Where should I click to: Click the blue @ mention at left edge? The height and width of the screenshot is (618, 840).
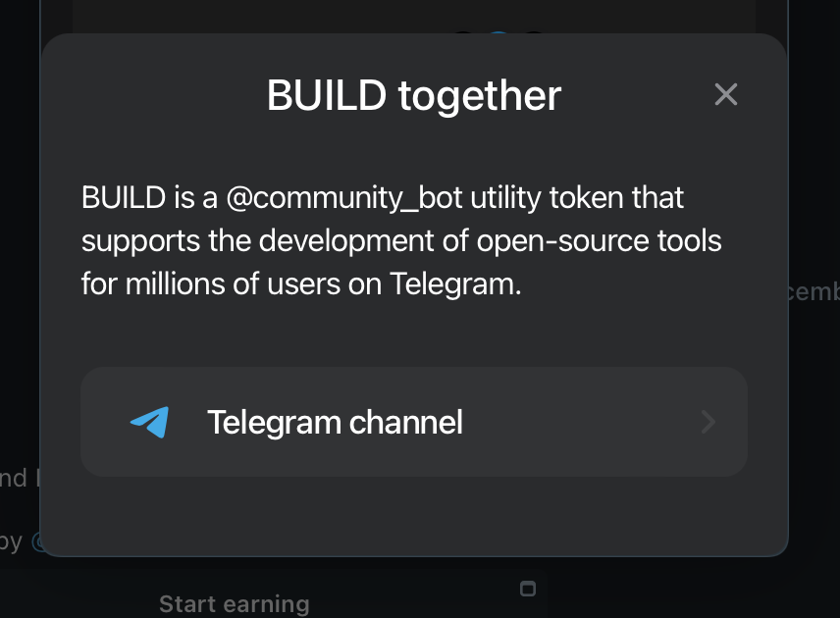point(38,541)
